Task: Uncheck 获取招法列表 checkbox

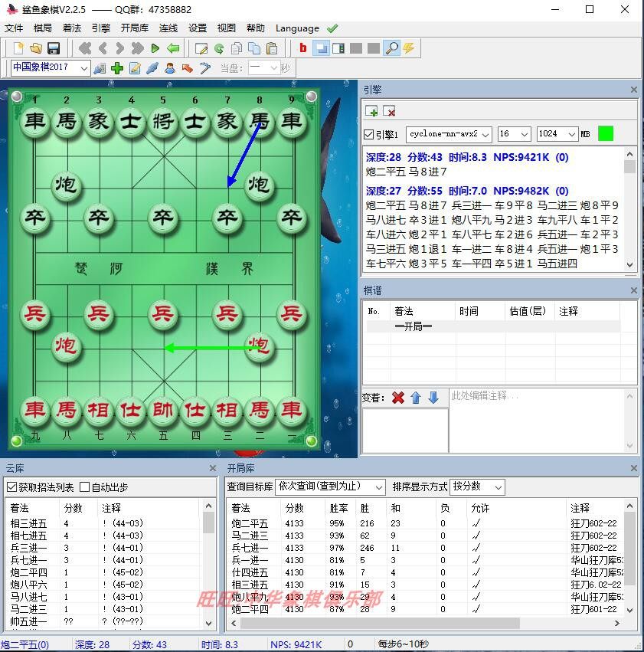Action: click(11, 487)
